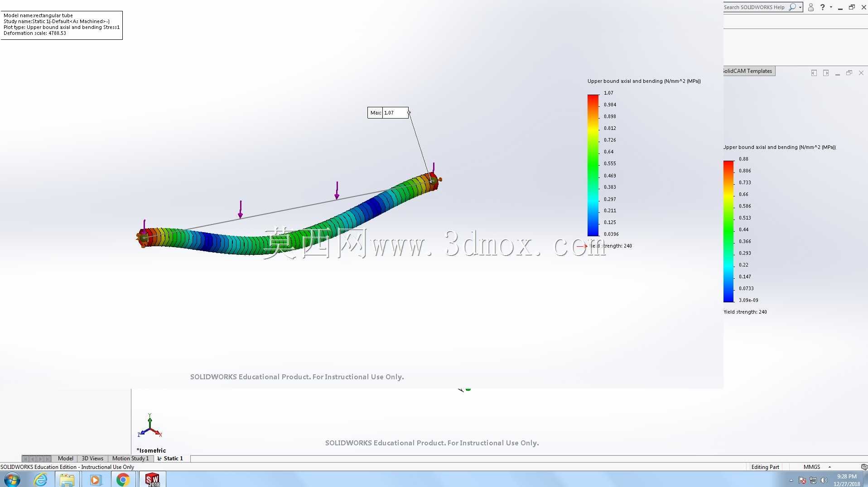Open Windows Explorer folder in taskbar
The width and height of the screenshot is (868, 487).
click(x=67, y=479)
